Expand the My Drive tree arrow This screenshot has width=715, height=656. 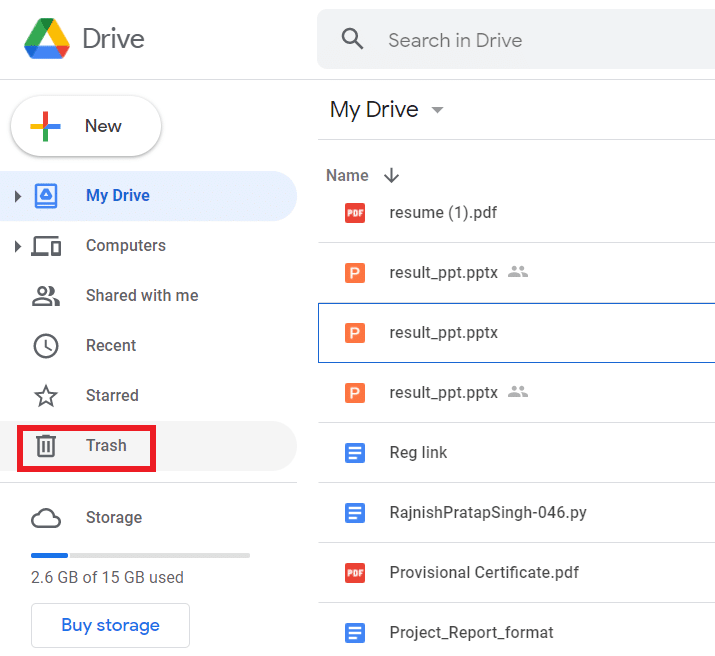[x=18, y=196]
